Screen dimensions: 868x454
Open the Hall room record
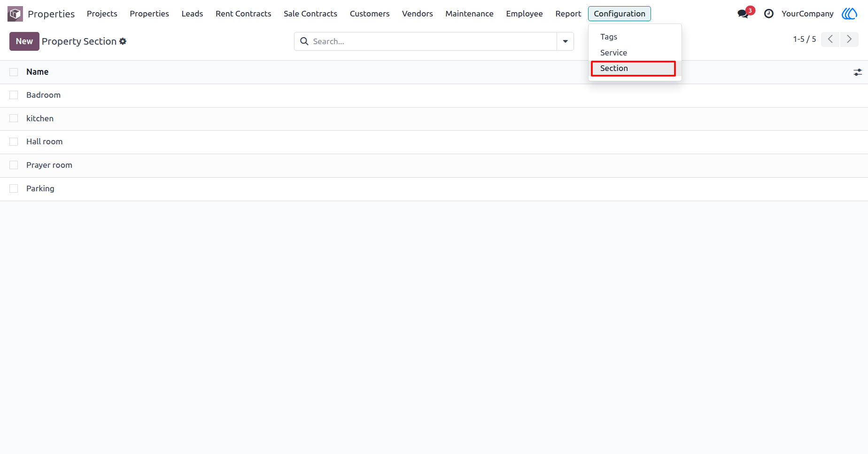click(x=434, y=142)
